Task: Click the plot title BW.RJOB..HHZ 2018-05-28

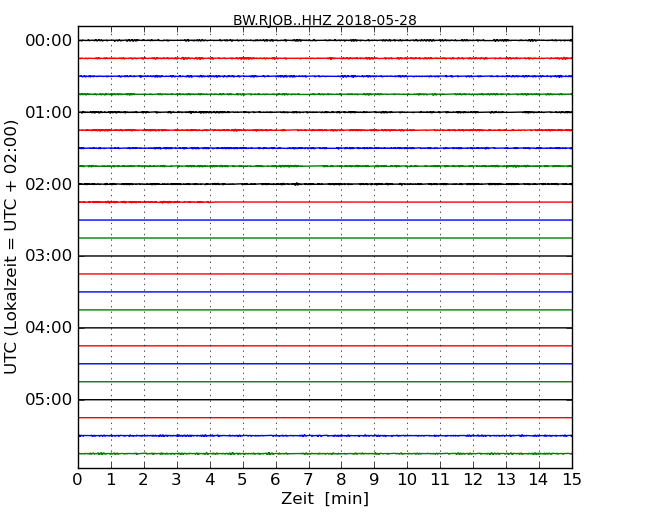Action: click(x=325, y=20)
